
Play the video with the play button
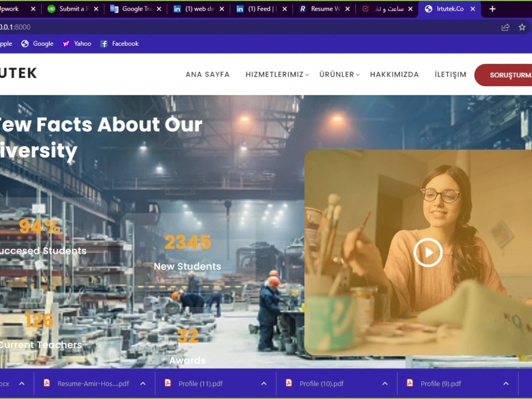click(428, 252)
